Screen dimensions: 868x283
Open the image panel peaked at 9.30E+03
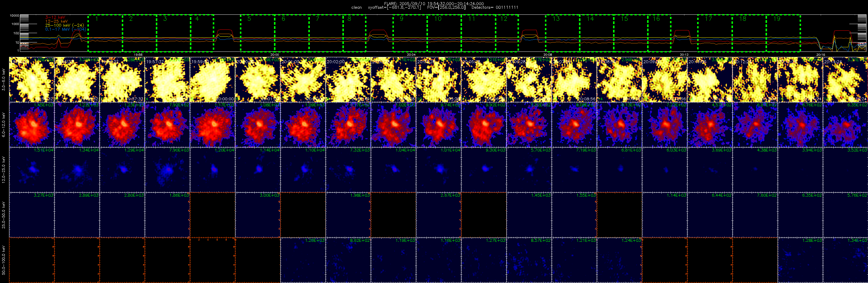pos(484,169)
